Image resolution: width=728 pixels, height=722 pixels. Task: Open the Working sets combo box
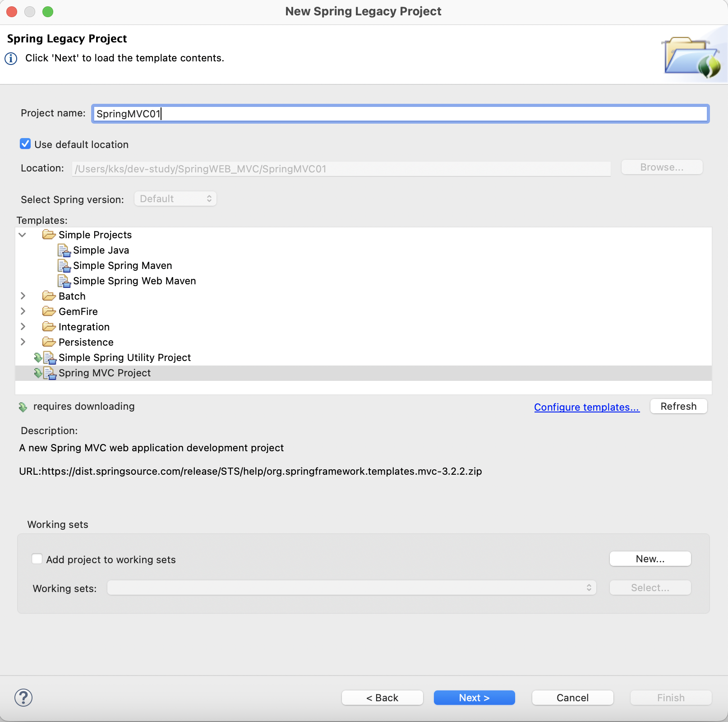click(352, 588)
